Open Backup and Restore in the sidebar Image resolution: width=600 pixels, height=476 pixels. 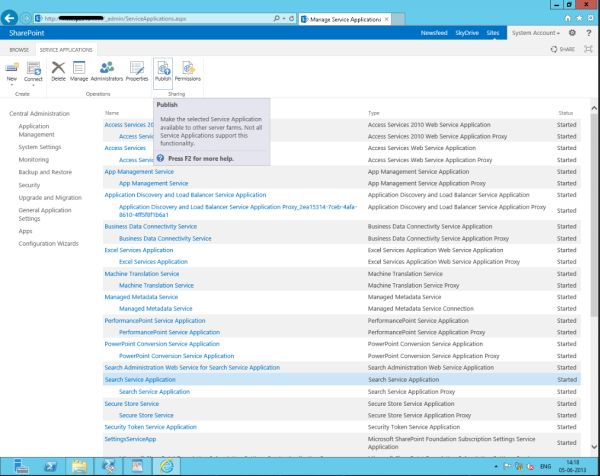pos(45,172)
